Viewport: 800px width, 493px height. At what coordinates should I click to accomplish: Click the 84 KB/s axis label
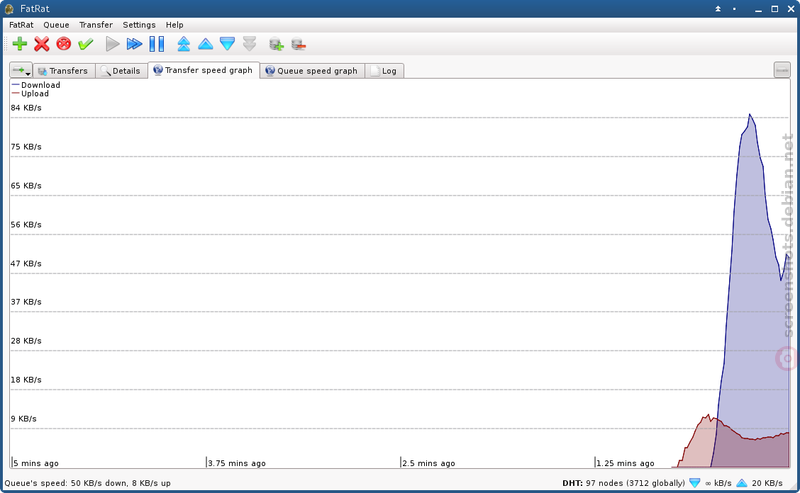pyautogui.click(x=26, y=108)
